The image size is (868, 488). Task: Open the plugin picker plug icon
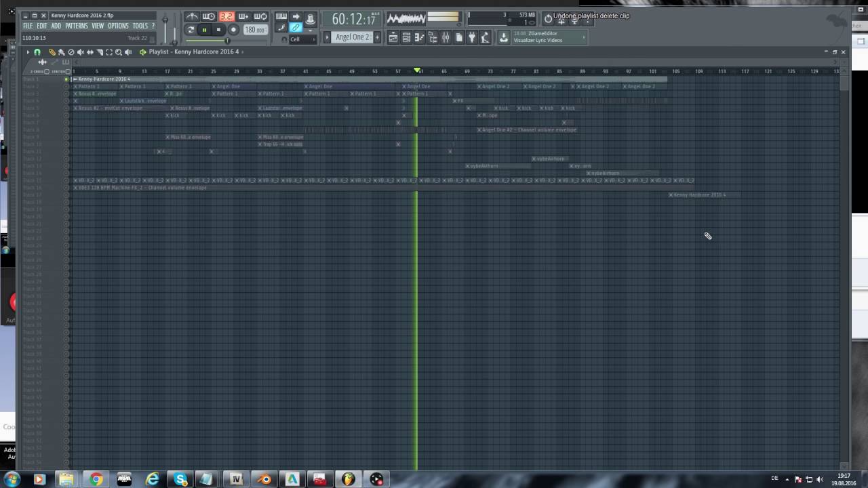pyautogui.click(x=472, y=37)
